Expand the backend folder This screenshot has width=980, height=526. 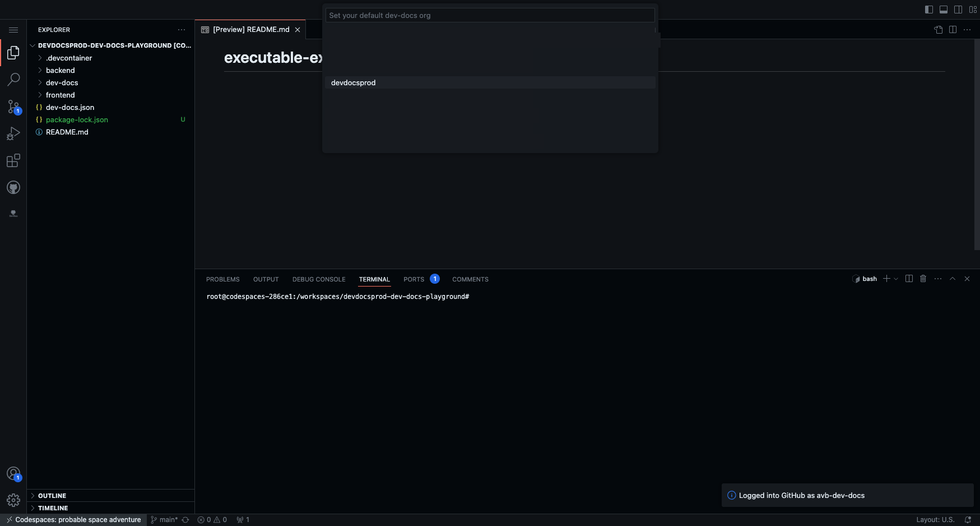pos(60,70)
